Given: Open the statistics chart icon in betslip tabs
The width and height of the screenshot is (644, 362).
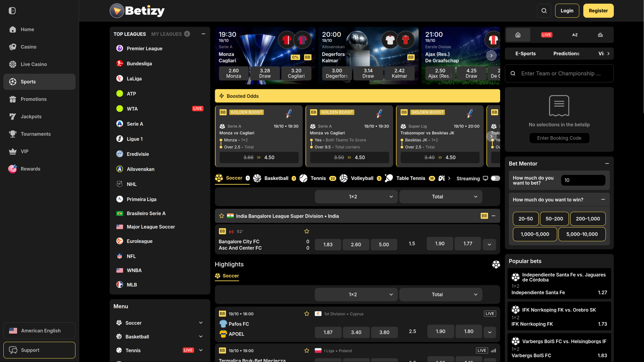Looking at the screenshot, I should (600, 35).
